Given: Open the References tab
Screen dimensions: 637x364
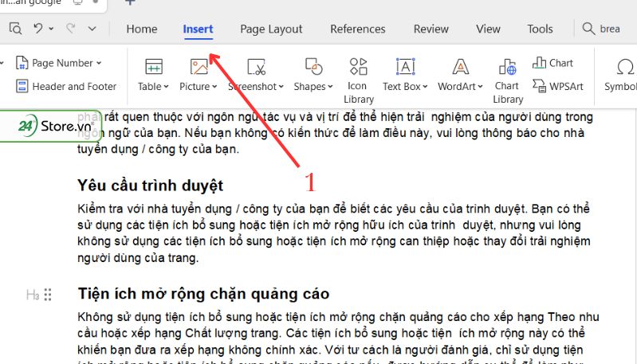Looking at the screenshot, I should pos(357,29).
